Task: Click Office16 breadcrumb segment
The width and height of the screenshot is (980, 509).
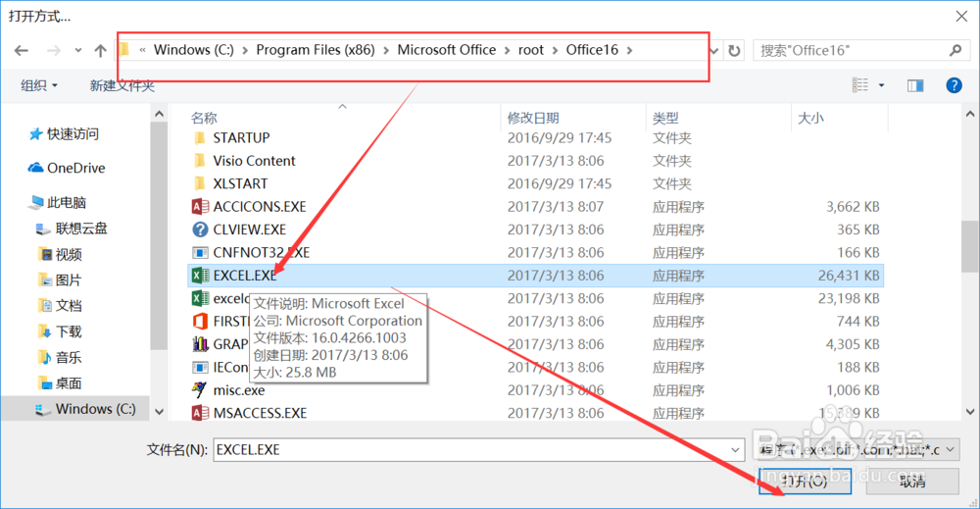Action: click(x=592, y=50)
